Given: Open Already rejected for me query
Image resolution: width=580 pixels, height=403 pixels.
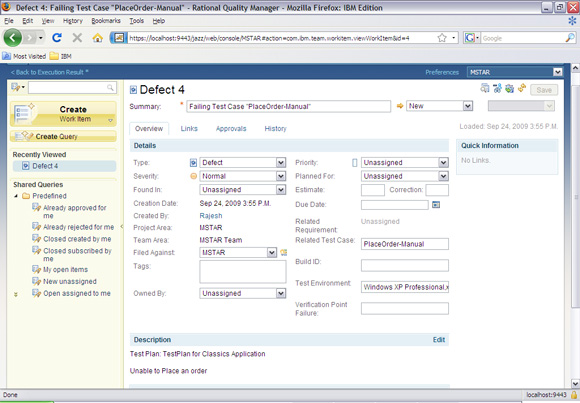Looking at the screenshot, I should [x=78, y=227].
